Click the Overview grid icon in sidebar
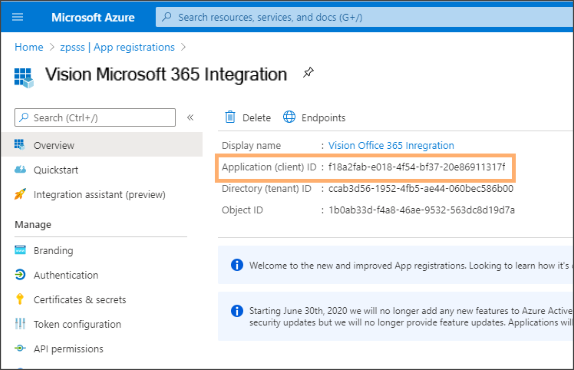The height and width of the screenshot is (370, 574). [20, 145]
